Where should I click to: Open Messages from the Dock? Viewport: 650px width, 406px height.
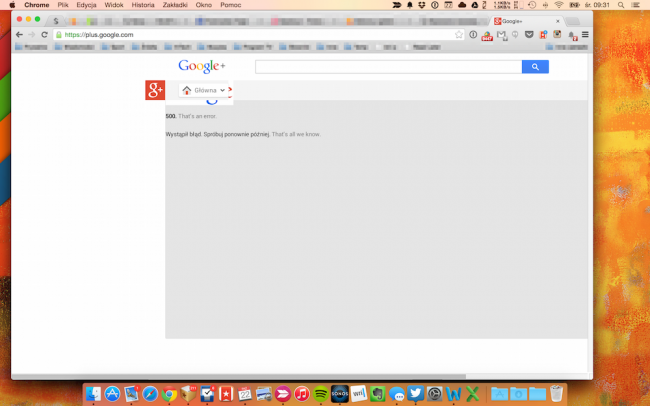[x=397, y=394]
